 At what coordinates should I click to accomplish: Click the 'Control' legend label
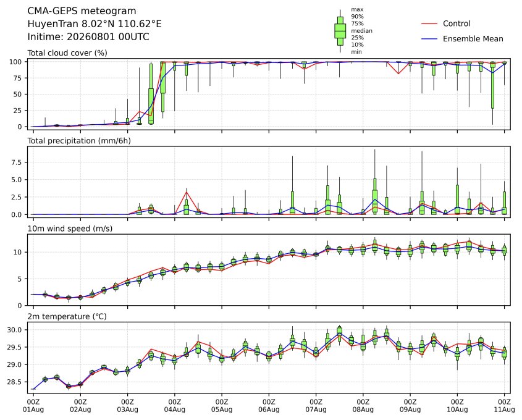pos(457,23)
